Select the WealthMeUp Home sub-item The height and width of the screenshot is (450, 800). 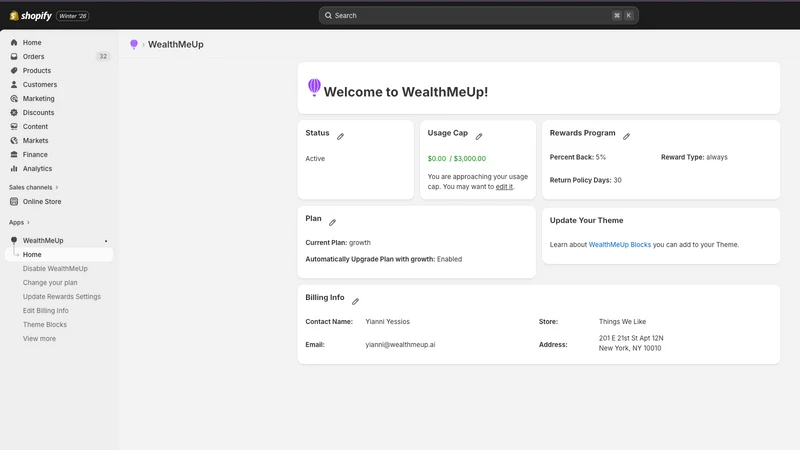click(59, 255)
